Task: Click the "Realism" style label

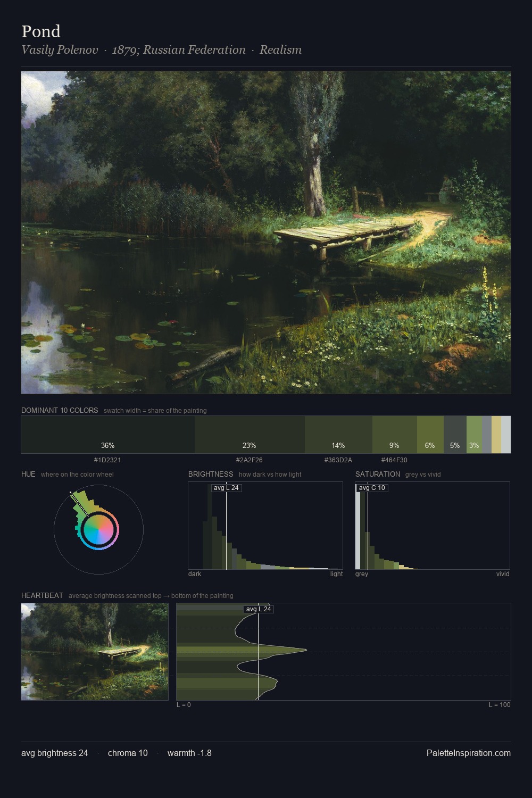Action: 280,50
